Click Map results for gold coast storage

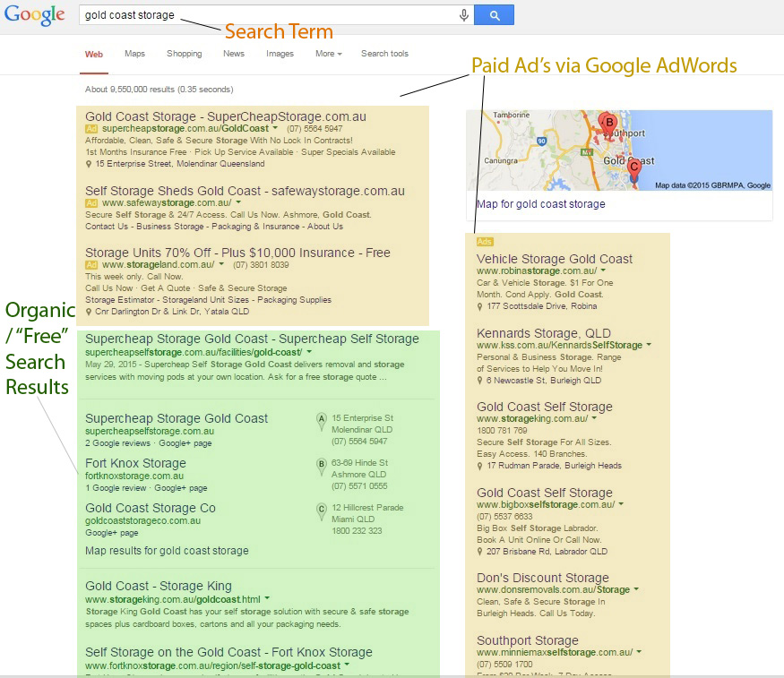click(167, 551)
